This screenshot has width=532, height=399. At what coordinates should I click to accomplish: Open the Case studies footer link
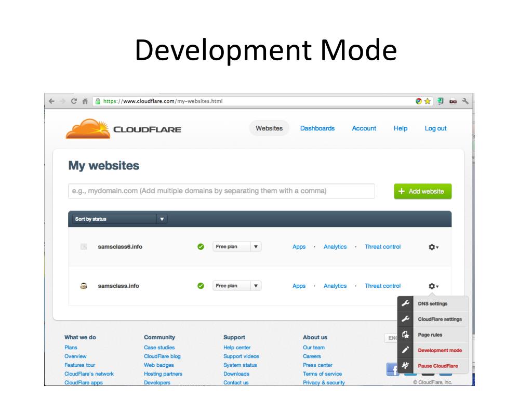(x=159, y=348)
